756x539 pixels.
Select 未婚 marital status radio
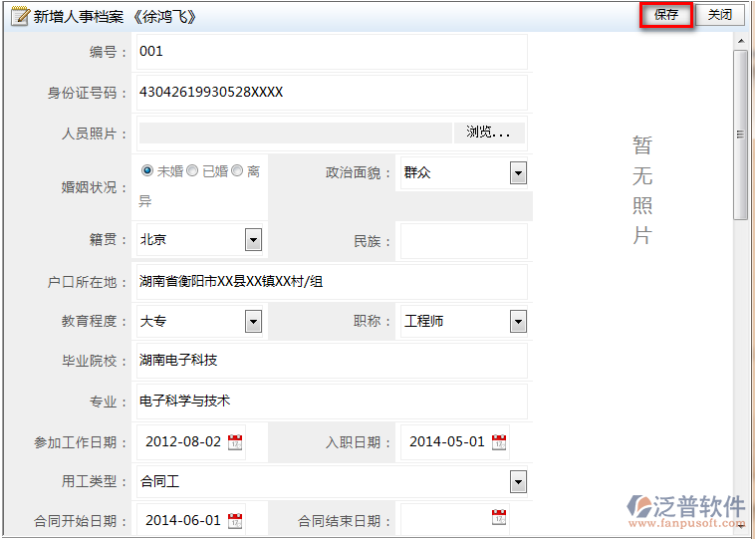(147, 170)
